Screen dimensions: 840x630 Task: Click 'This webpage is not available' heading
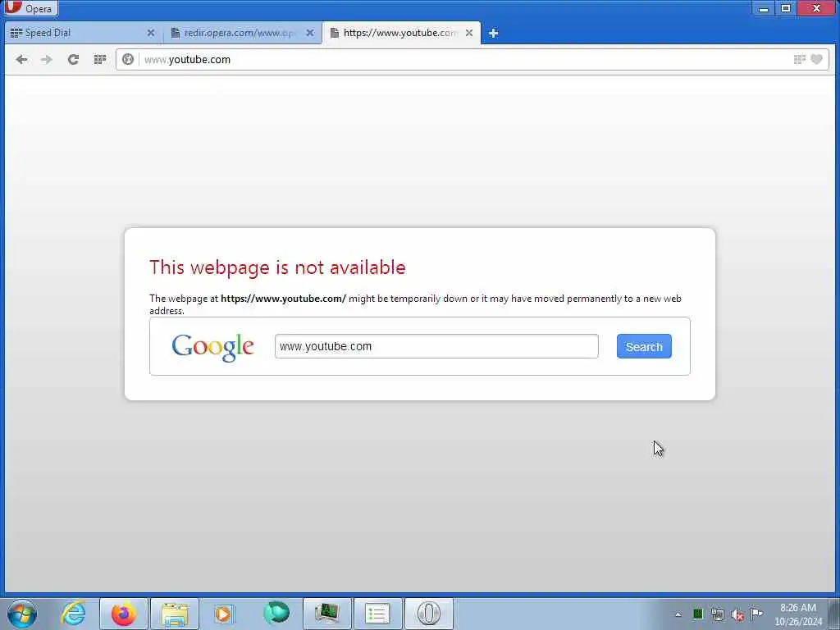277,267
